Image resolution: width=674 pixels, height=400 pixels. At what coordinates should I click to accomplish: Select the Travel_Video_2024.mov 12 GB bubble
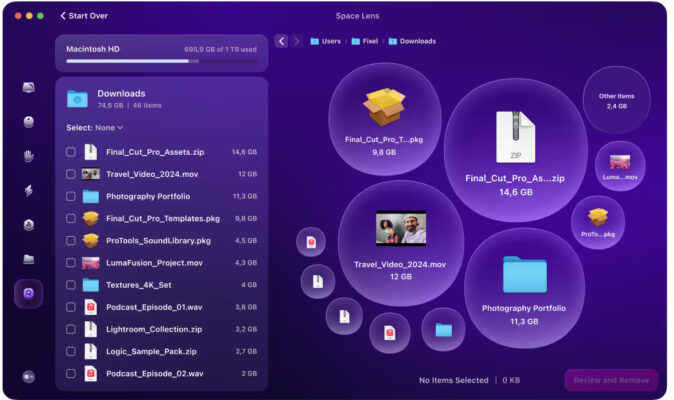401,243
